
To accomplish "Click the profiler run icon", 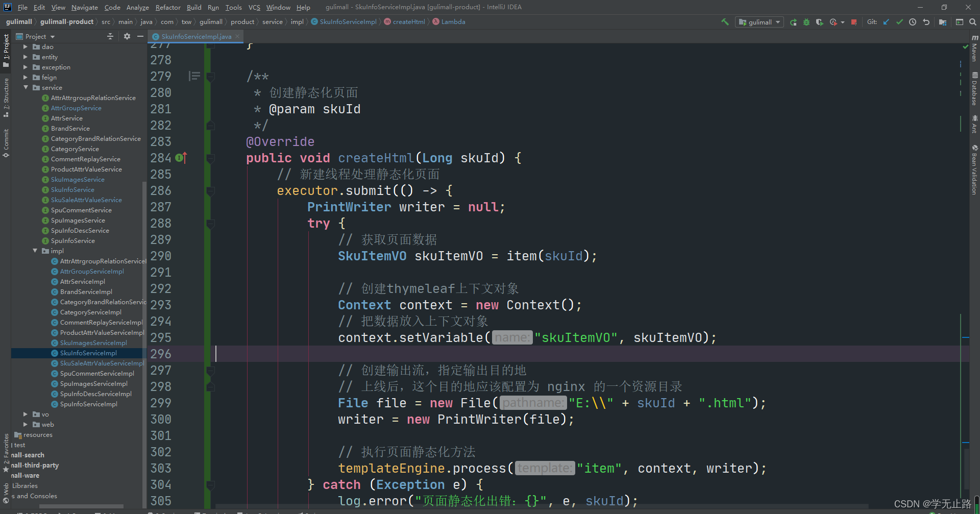I will [833, 22].
